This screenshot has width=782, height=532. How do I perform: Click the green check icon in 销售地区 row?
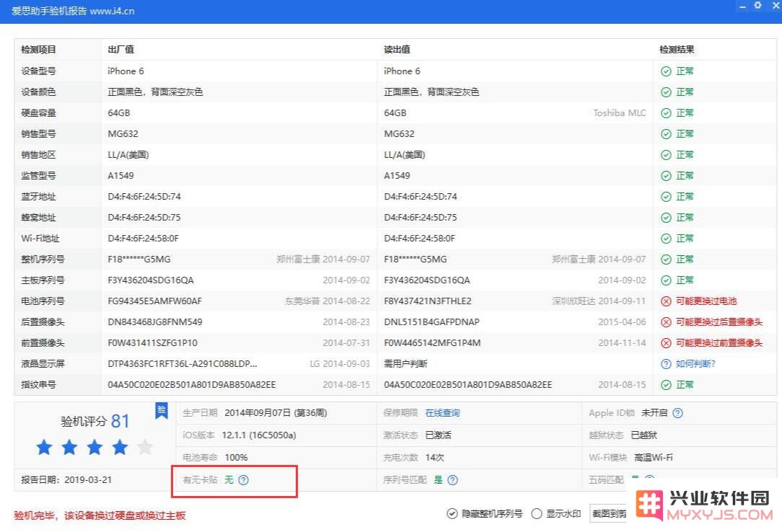click(666, 155)
